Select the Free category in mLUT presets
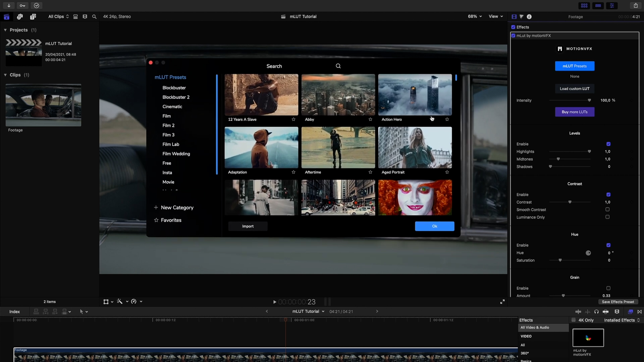Viewport: 644px width, 362px height. 167,163
